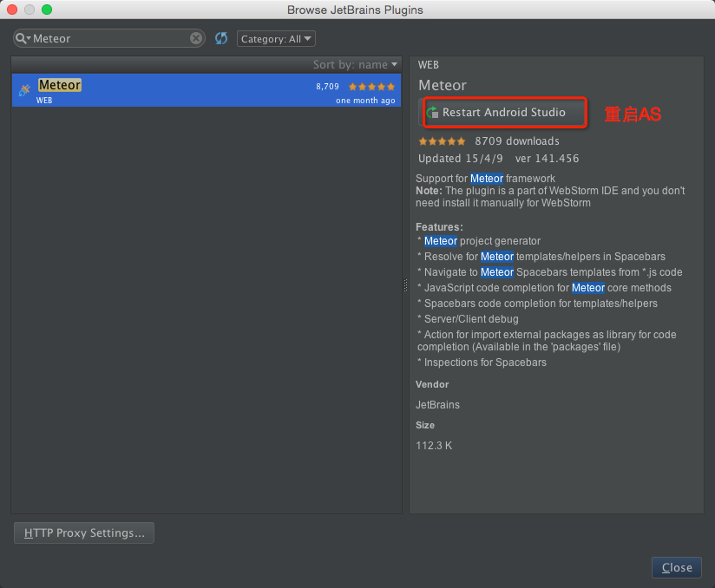Image resolution: width=715 pixels, height=588 pixels.
Task: Click the 'Features:' heading
Action: (x=439, y=226)
